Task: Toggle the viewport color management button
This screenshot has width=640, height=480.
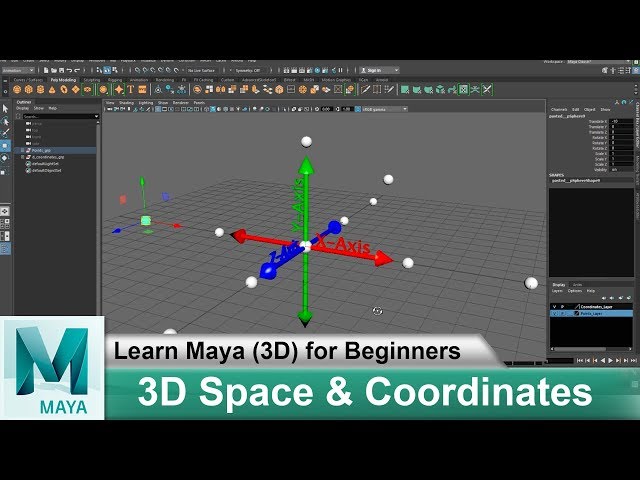Action: point(358,109)
